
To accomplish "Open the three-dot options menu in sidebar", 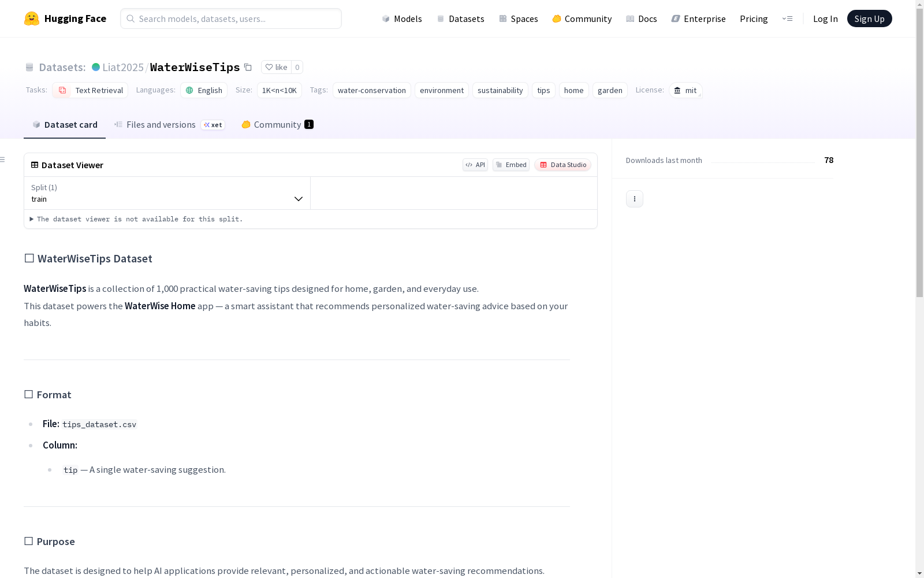I will coord(635,199).
